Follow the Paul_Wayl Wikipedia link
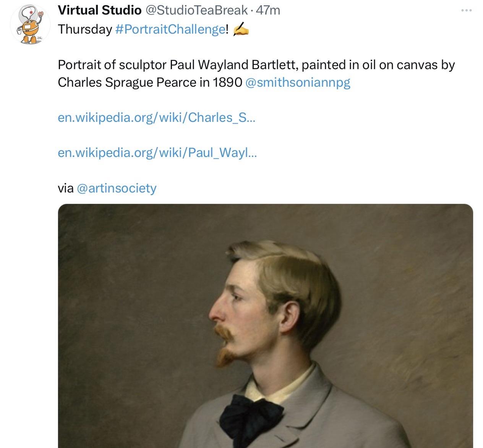 [x=157, y=153]
